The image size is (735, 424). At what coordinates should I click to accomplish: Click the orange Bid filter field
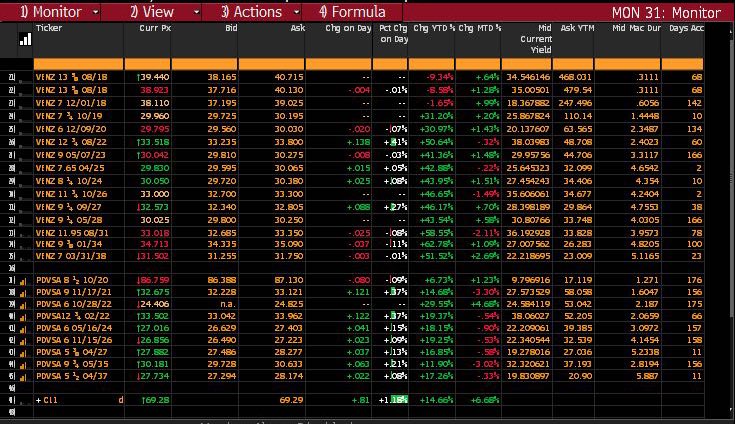[204, 64]
